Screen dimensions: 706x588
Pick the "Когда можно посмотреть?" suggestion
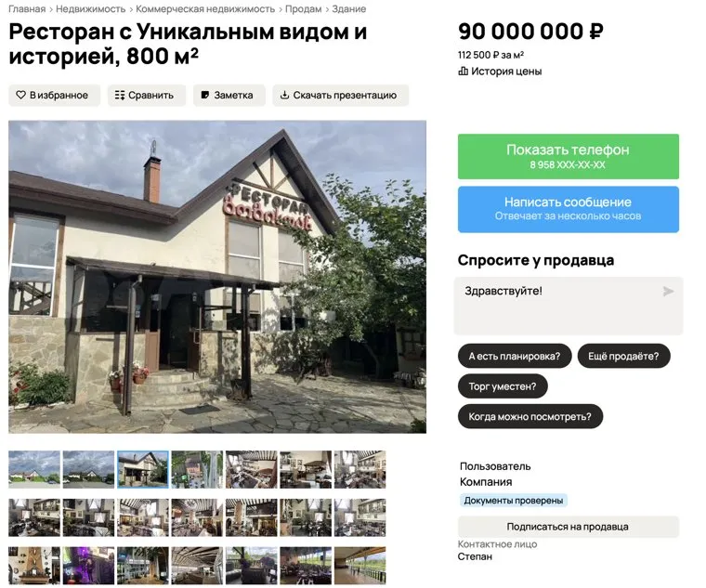click(x=529, y=416)
